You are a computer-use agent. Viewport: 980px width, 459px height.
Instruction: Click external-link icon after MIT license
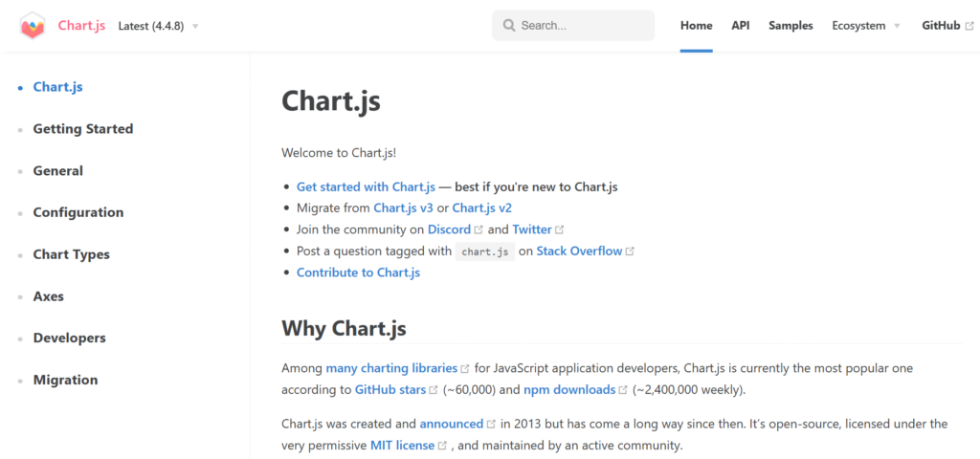(442, 446)
